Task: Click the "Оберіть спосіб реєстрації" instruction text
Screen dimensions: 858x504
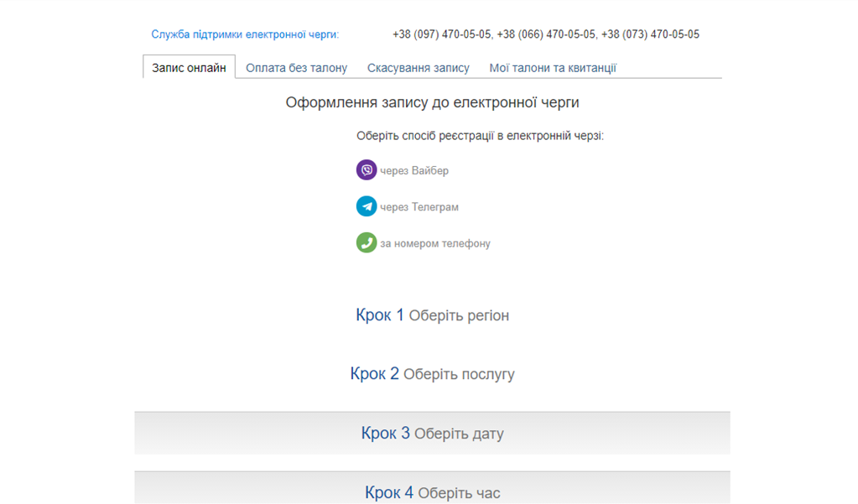Action: (480, 136)
